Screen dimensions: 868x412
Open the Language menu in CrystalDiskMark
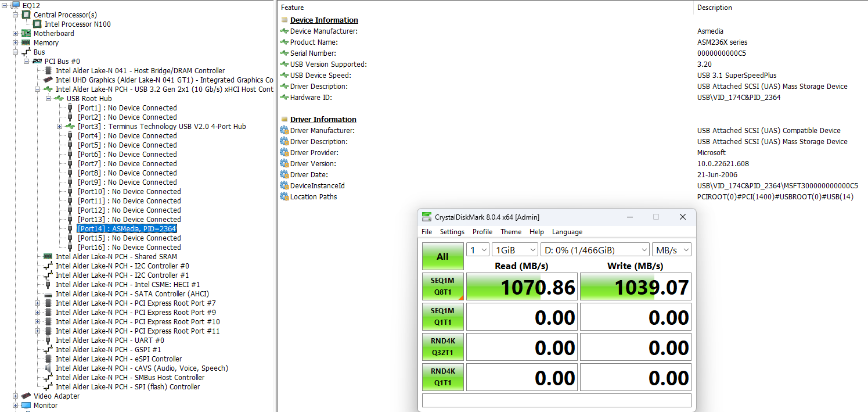[567, 231]
